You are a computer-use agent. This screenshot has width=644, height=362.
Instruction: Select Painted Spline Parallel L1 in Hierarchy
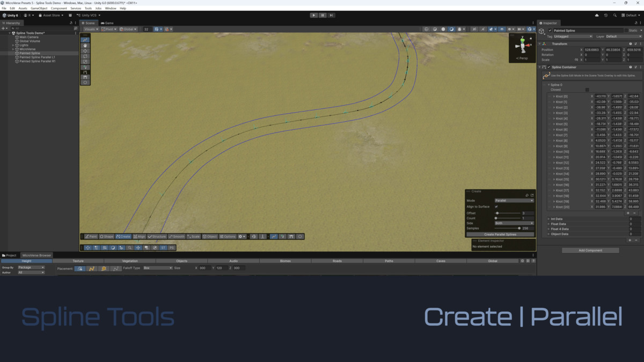38,57
